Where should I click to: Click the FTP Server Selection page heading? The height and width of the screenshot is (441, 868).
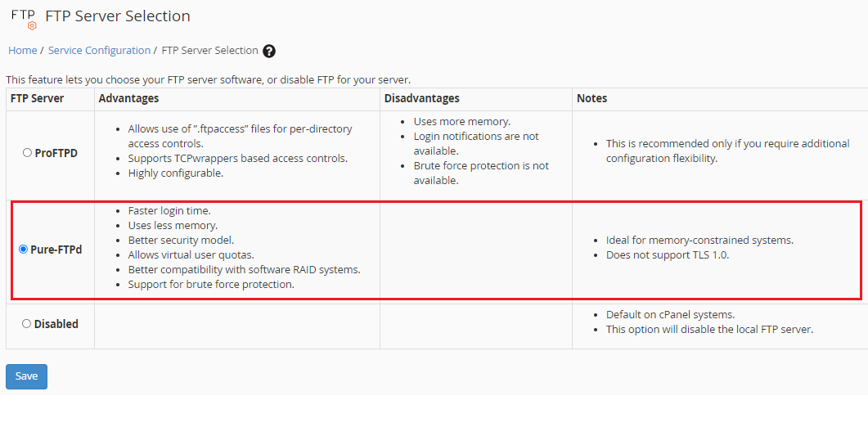click(118, 16)
